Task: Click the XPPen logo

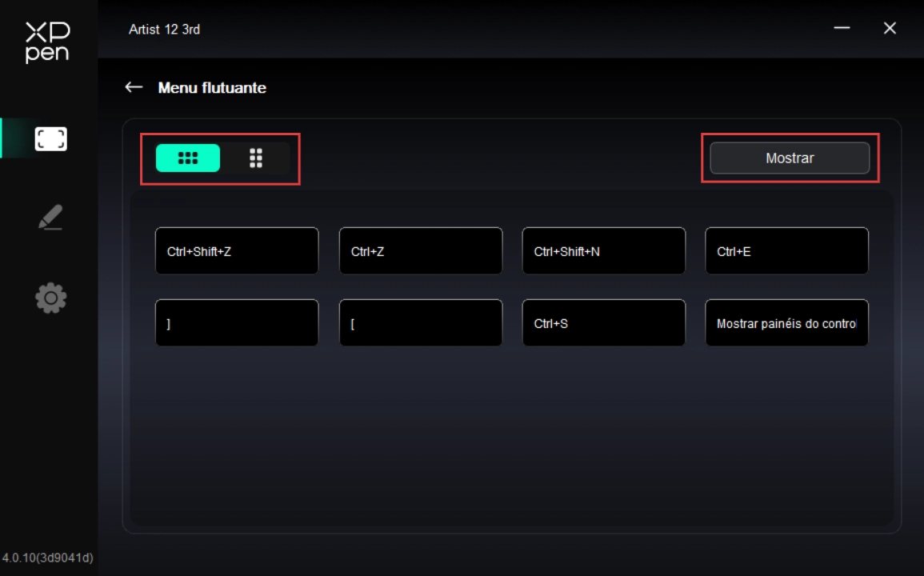Action: (48, 42)
